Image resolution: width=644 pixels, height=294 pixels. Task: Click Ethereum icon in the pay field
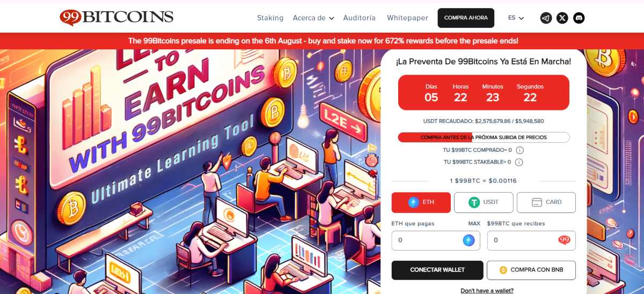(469, 240)
